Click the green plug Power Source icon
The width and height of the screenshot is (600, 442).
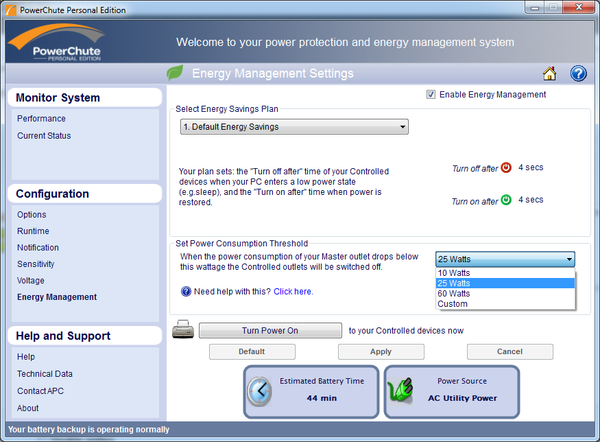[400, 390]
